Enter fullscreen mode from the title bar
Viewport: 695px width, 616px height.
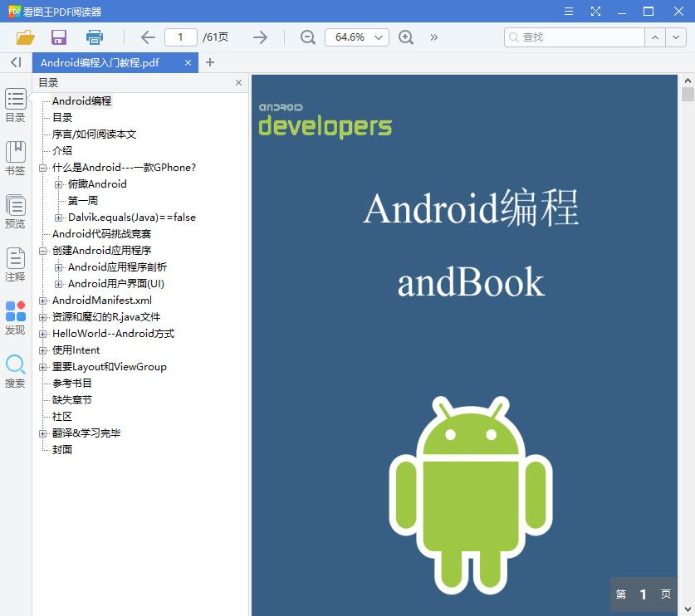pos(595,12)
